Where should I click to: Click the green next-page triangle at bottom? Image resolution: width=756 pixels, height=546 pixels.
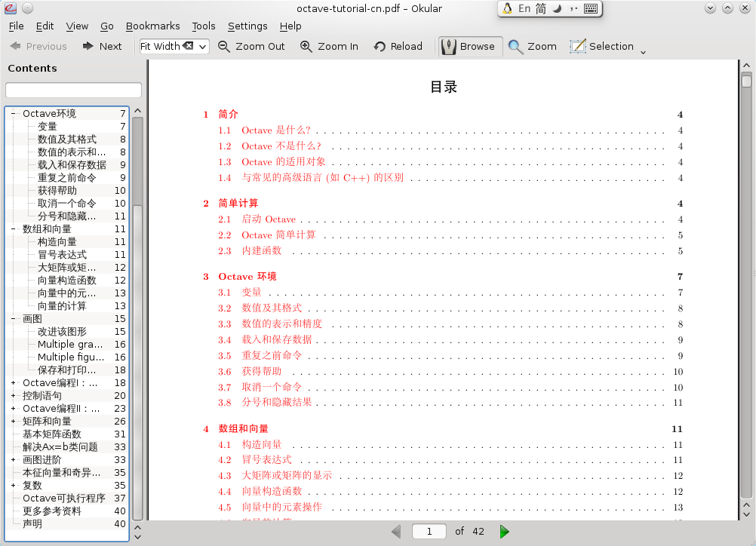(504, 532)
